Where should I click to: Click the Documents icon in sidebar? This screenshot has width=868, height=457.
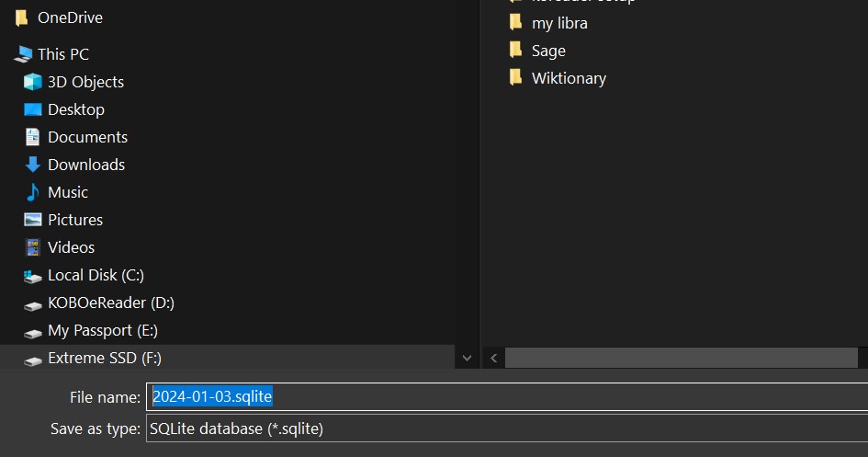(33, 137)
